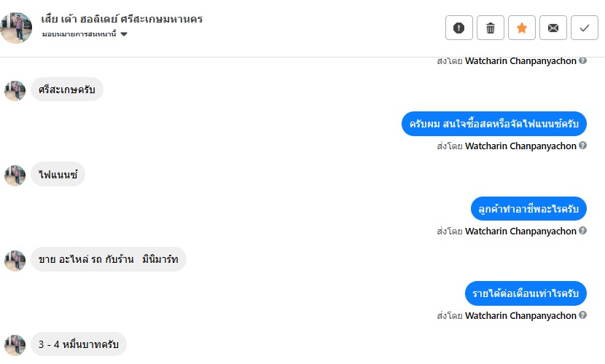605x364 pixels.
Task: Click the spam report exclamation icon
Action: click(459, 28)
